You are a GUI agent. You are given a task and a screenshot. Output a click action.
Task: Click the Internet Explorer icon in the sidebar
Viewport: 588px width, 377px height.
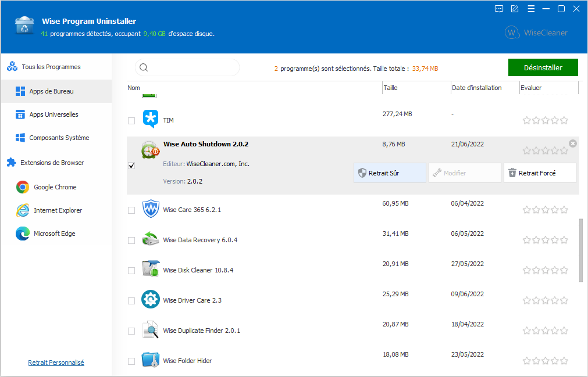(23, 210)
